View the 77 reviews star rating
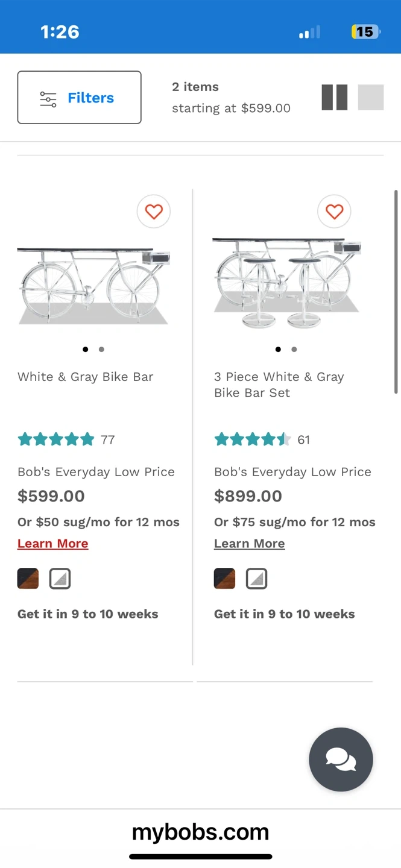The width and height of the screenshot is (401, 868). pos(66,439)
